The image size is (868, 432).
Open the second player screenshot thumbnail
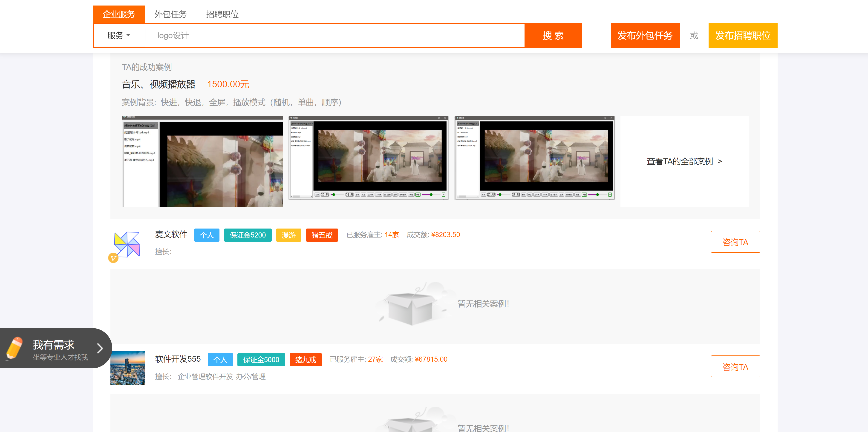(x=368, y=158)
